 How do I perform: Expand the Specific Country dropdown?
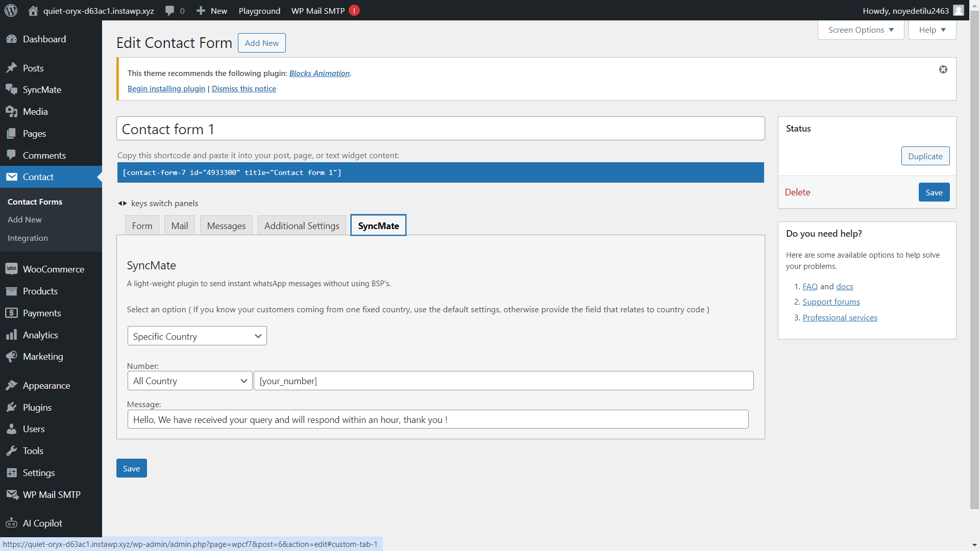point(197,336)
